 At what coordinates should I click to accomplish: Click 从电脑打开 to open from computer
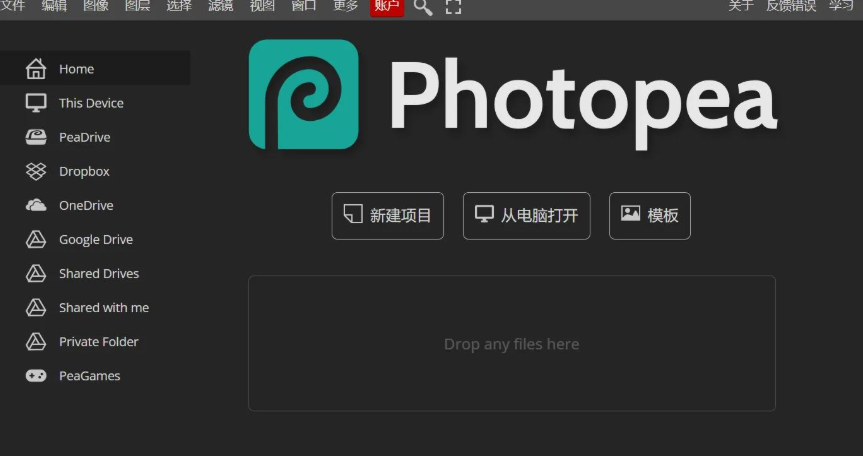527,216
